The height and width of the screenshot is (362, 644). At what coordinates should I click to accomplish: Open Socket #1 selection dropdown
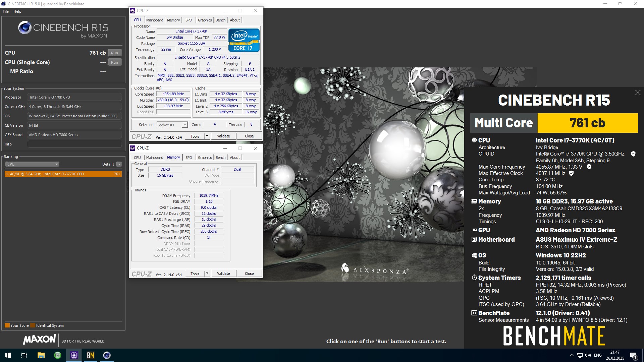click(172, 125)
